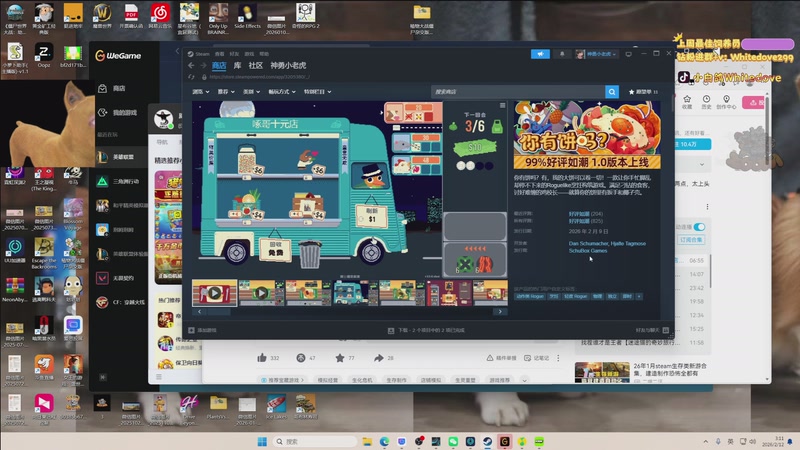Open the SchuBox Games publisher link

click(588, 251)
